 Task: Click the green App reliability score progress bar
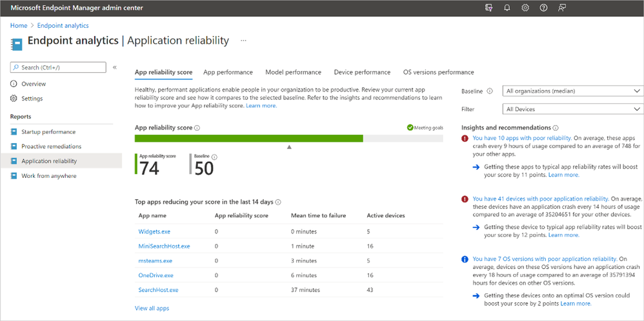click(x=249, y=139)
